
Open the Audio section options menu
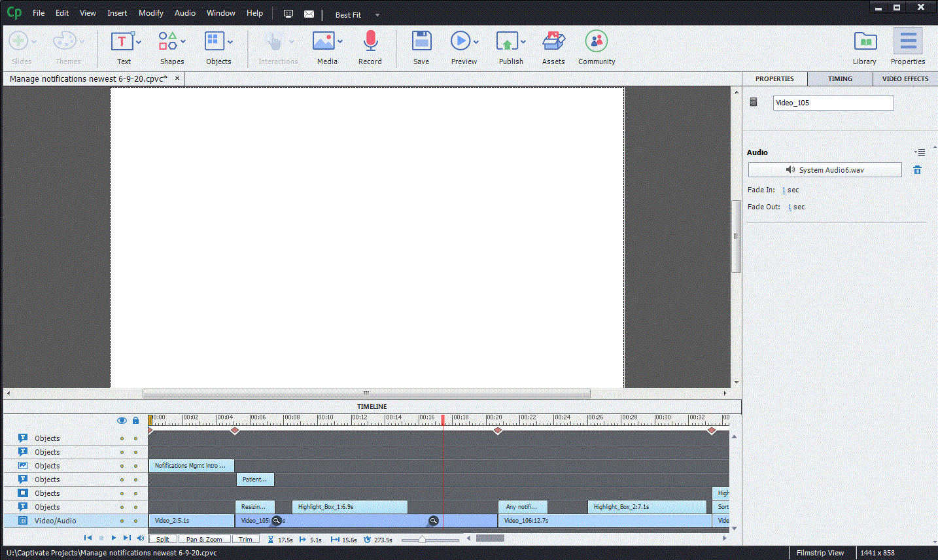click(920, 152)
